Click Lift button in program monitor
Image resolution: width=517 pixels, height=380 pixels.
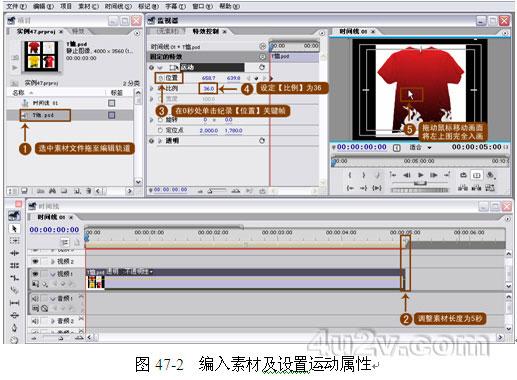tap(463, 188)
